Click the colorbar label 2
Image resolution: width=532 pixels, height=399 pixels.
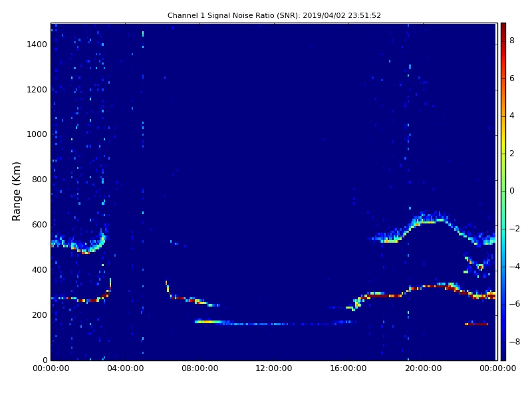(x=512, y=154)
